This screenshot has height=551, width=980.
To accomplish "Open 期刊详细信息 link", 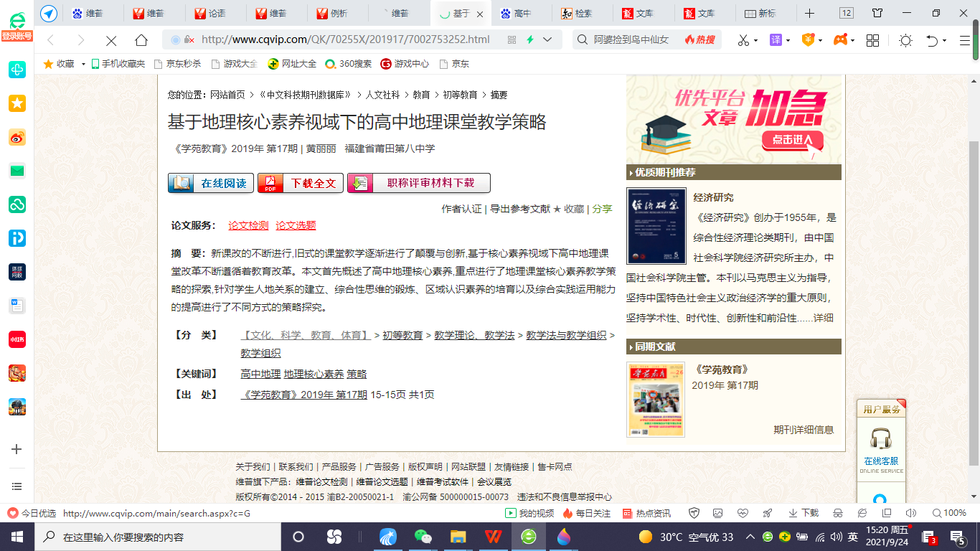I will tap(804, 430).
